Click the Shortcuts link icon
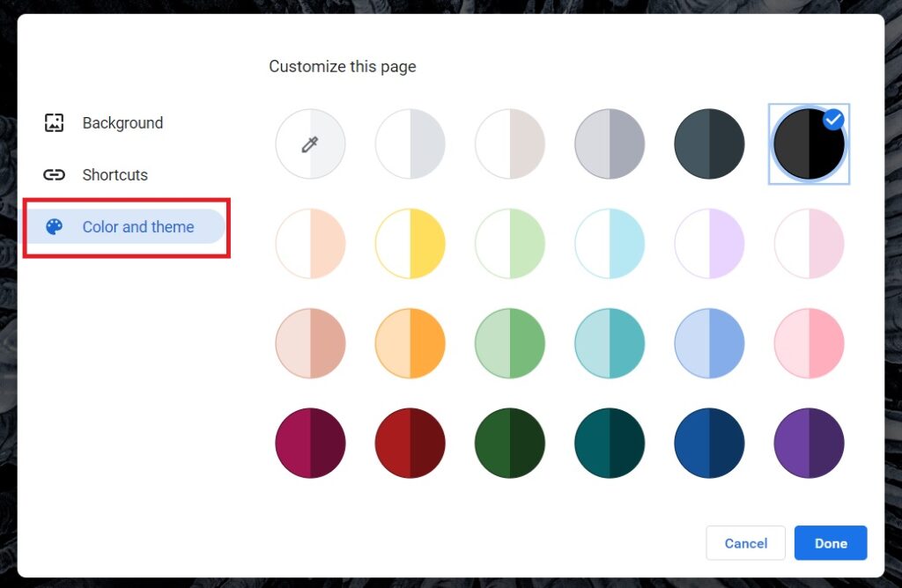Viewport: 902px width, 588px height. click(54, 175)
